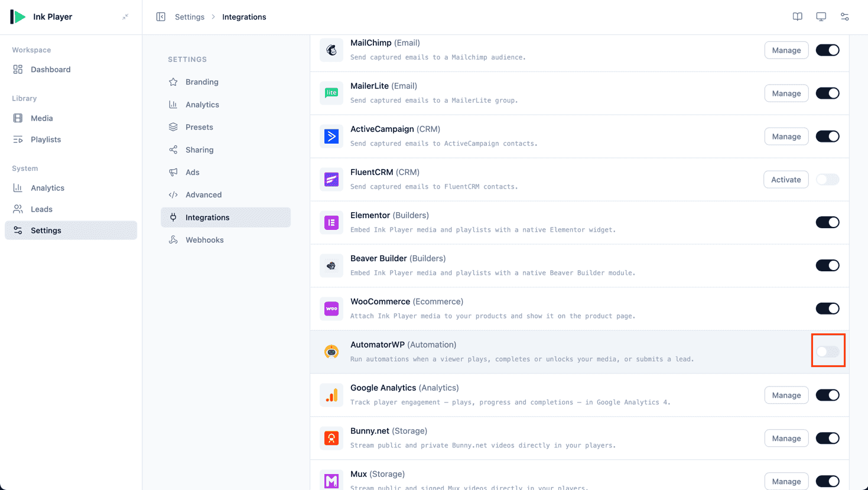This screenshot has width=868, height=490.
Task: Turn off the Elementor integration toggle
Action: (x=827, y=222)
